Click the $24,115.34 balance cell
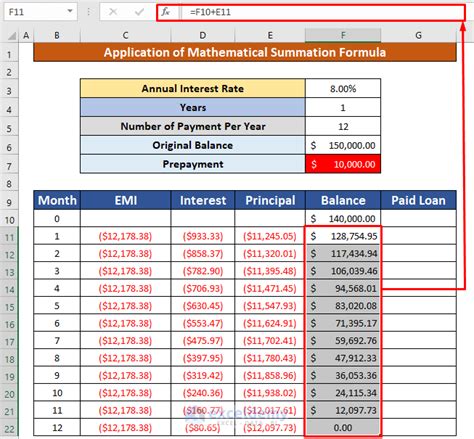The image size is (474, 439). pos(343,393)
